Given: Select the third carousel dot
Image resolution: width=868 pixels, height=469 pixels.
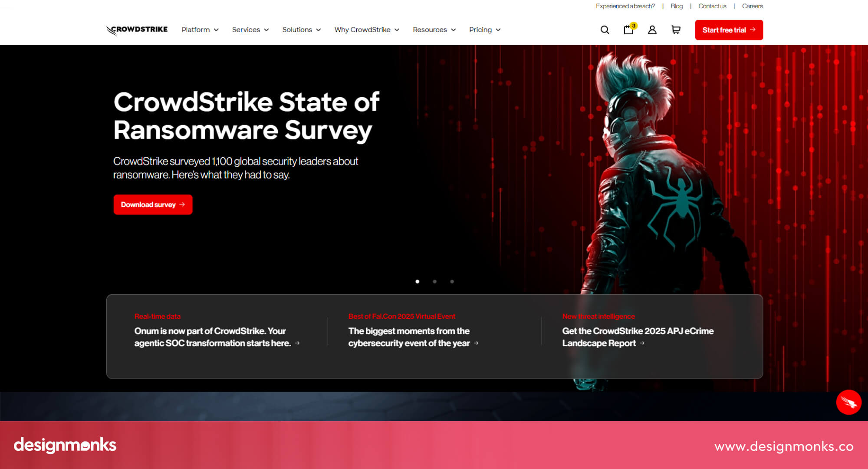Looking at the screenshot, I should tap(452, 281).
